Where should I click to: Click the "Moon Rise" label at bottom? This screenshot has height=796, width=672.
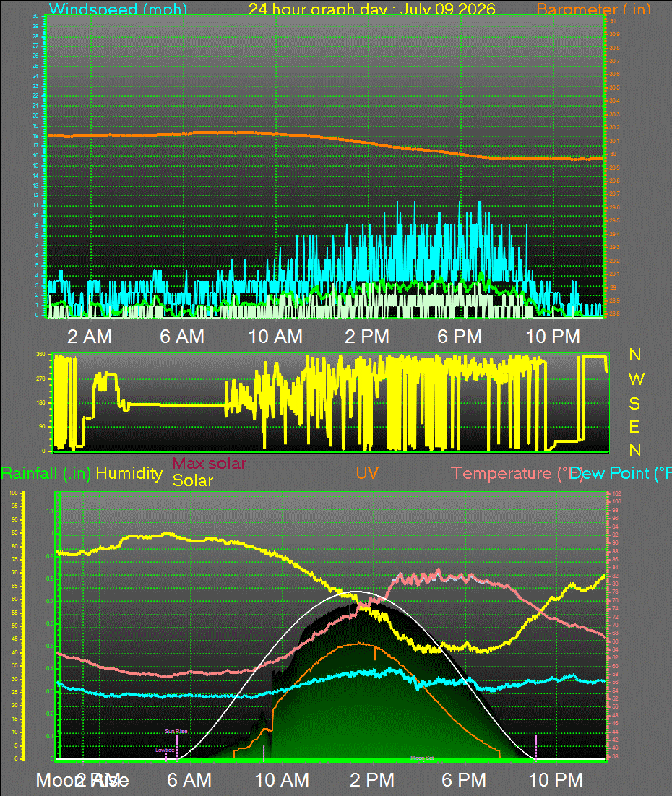pos(82,780)
